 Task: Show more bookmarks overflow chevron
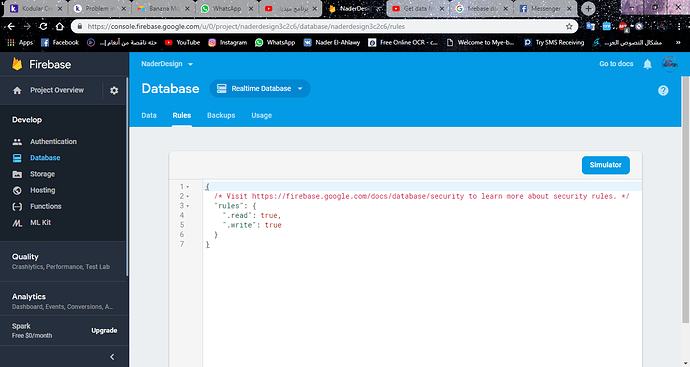click(678, 42)
